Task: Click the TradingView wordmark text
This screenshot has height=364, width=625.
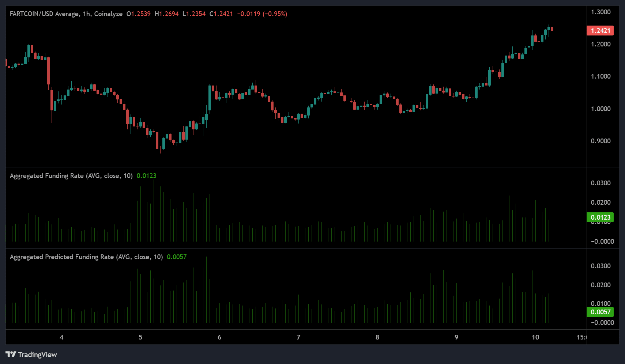Action: (37, 354)
